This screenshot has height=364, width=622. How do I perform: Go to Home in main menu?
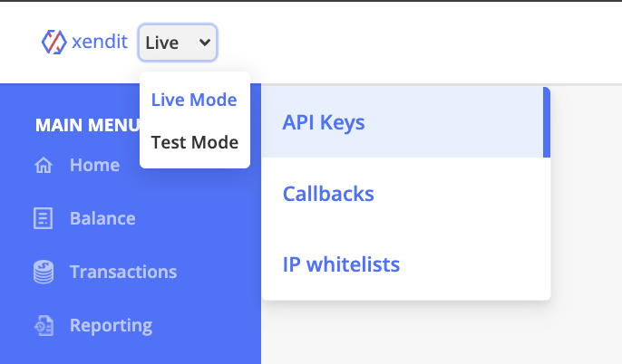pyautogui.click(x=94, y=165)
